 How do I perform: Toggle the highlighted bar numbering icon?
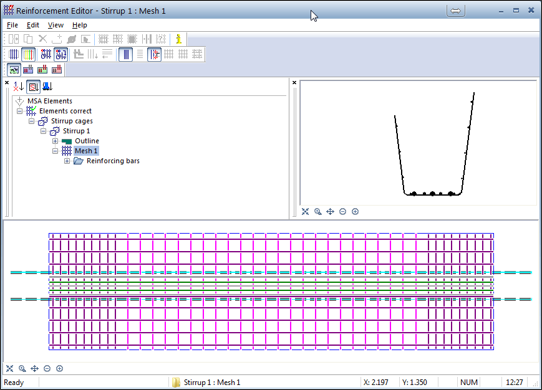coord(61,54)
